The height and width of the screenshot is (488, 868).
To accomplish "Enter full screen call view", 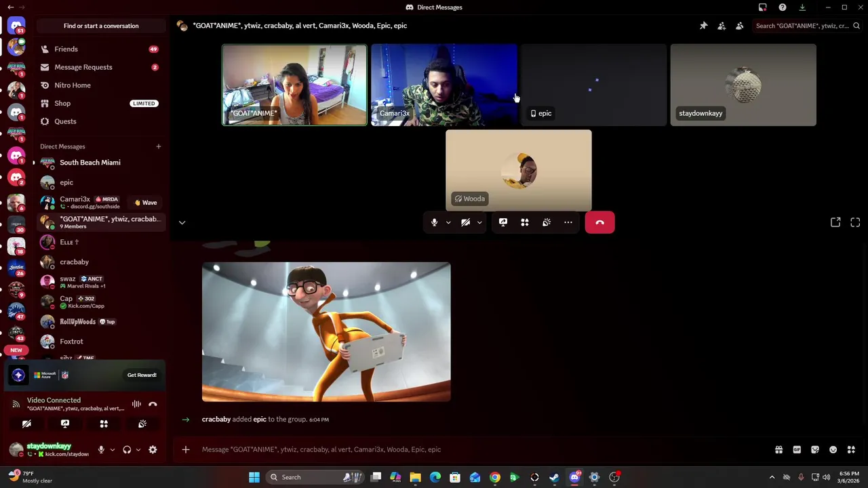I will click(x=855, y=222).
